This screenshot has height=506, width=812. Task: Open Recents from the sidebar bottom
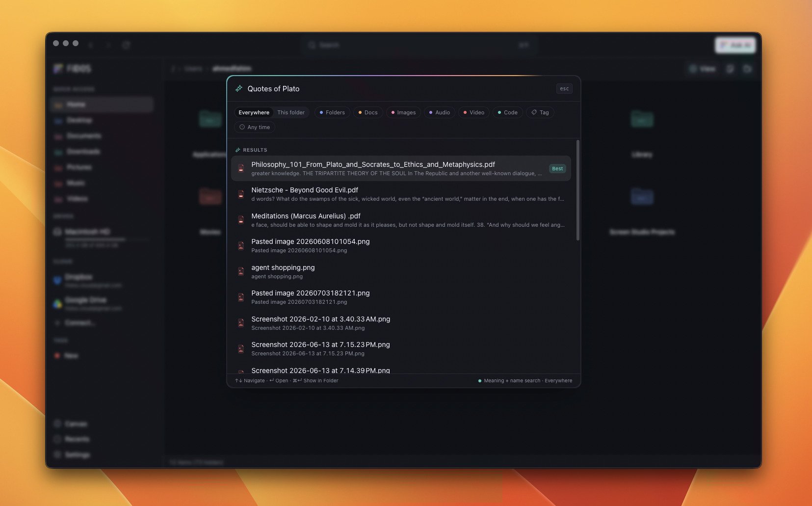click(x=72, y=439)
